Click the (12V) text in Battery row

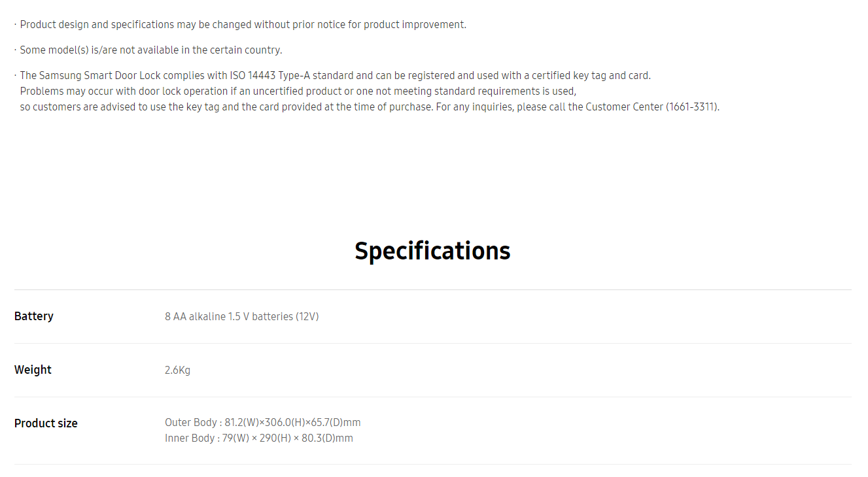[307, 317]
